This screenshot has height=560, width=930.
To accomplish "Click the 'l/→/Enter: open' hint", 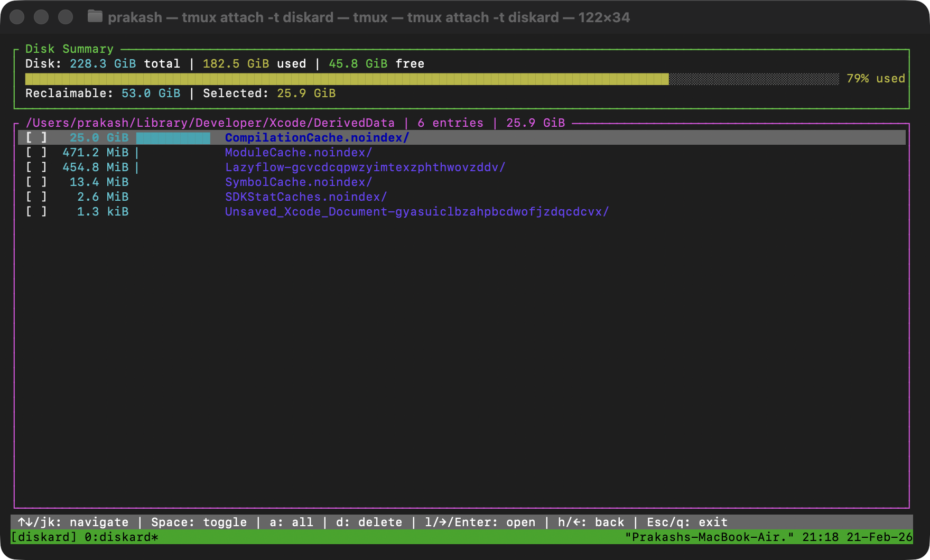I will click(480, 522).
